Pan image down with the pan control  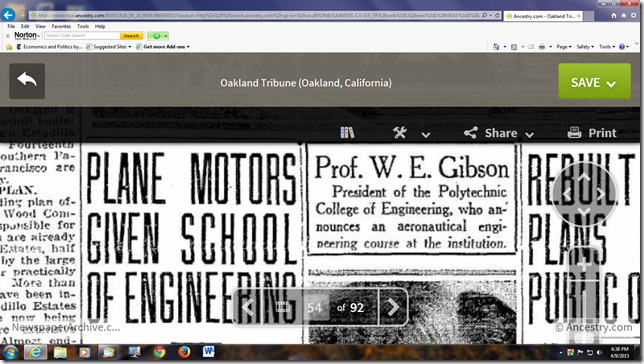coord(584,211)
